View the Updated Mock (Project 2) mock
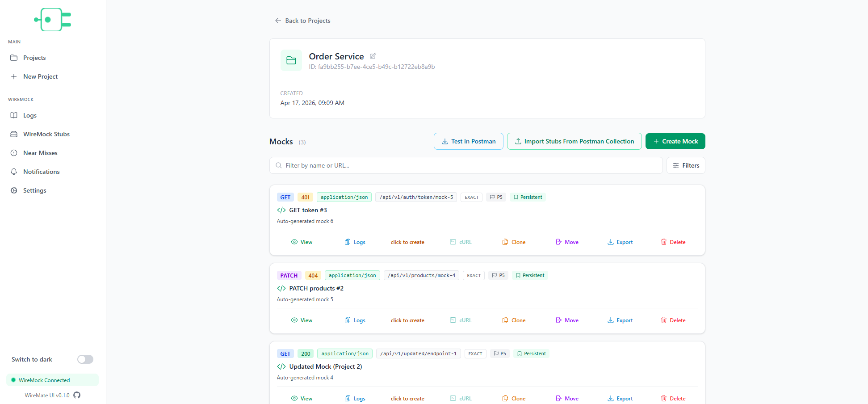Viewport: 868px width, 404px height. tap(302, 399)
